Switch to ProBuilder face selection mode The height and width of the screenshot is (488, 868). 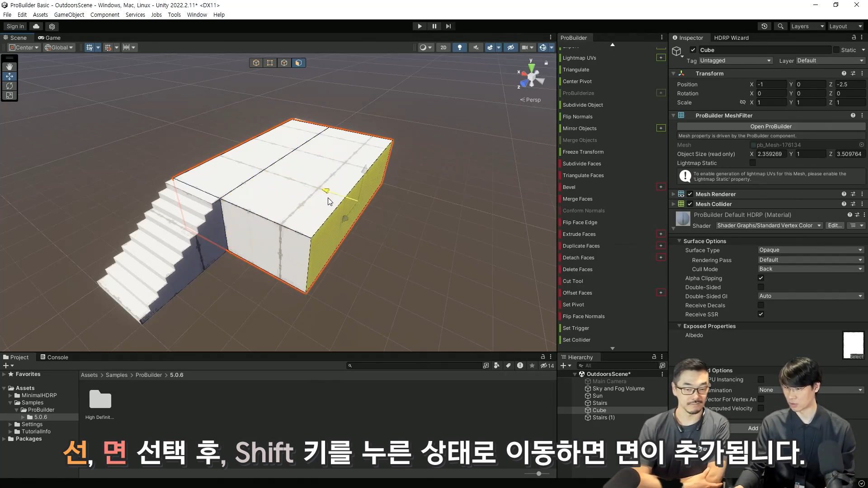[x=298, y=63]
